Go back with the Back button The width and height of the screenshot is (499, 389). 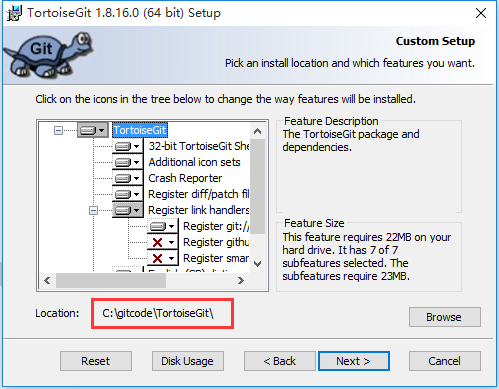point(280,361)
